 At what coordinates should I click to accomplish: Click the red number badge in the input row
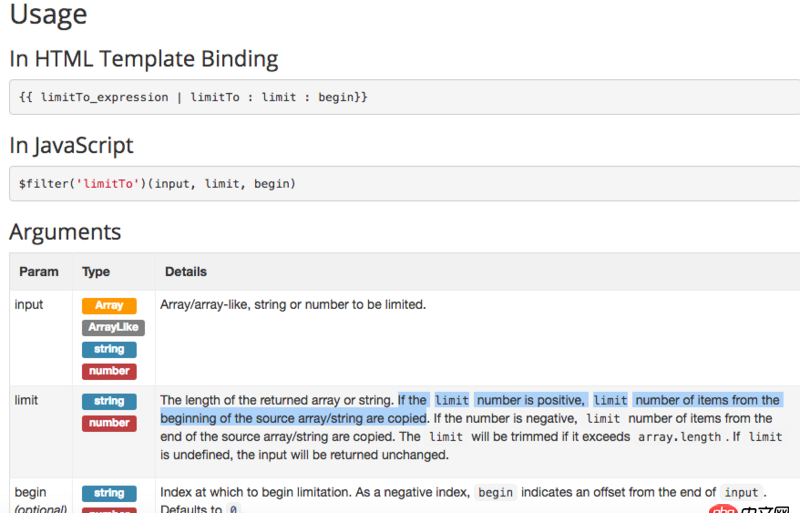(x=109, y=371)
